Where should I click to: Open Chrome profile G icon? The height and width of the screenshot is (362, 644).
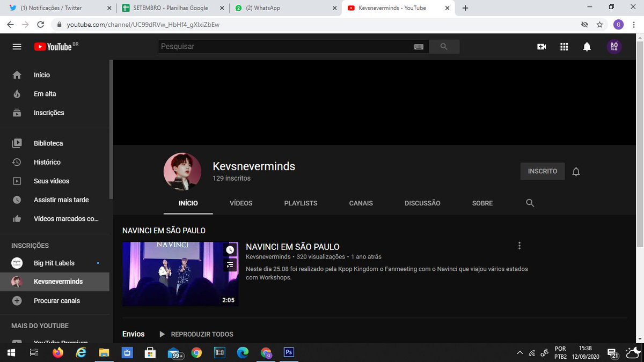[x=618, y=25]
